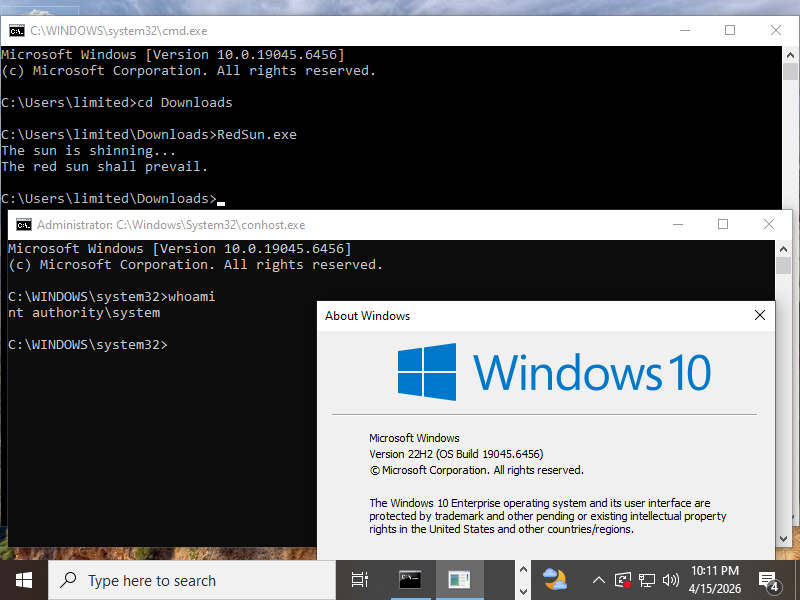
Task: Click the tray icon with red dot
Action: [x=623, y=580]
